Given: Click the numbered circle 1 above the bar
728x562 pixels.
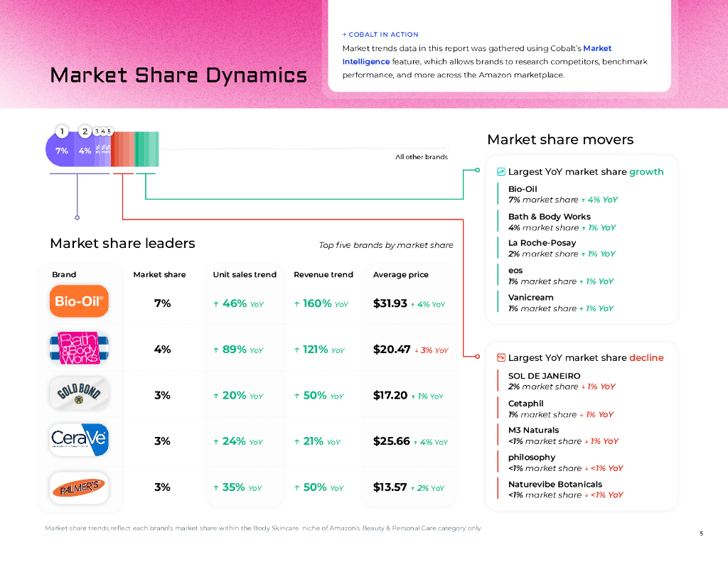Looking at the screenshot, I should [x=62, y=131].
